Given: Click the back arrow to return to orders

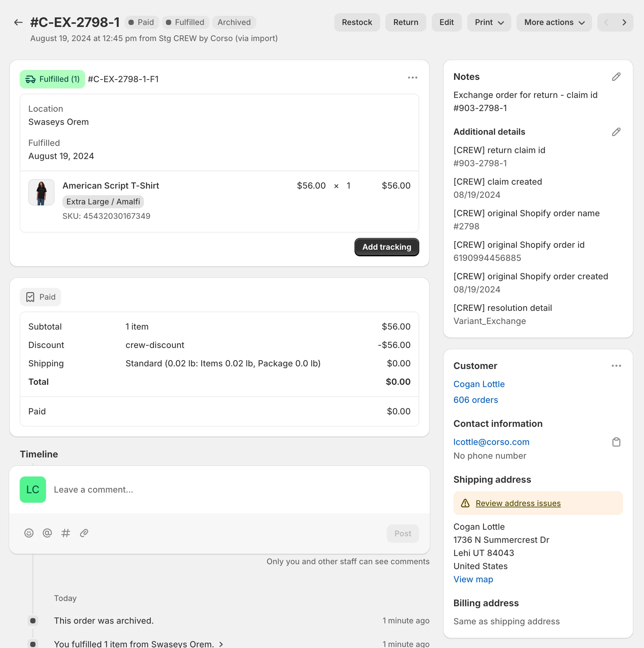Looking at the screenshot, I should pyautogui.click(x=18, y=22).
